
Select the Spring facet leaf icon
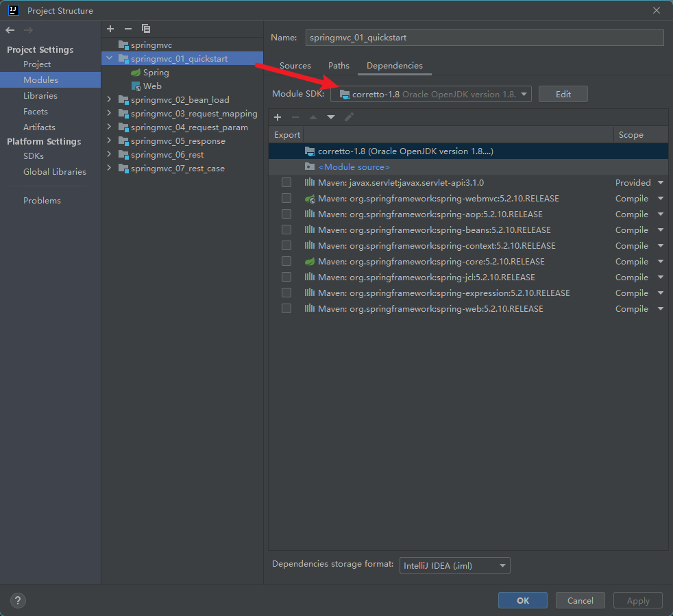(x=136, y=73)
